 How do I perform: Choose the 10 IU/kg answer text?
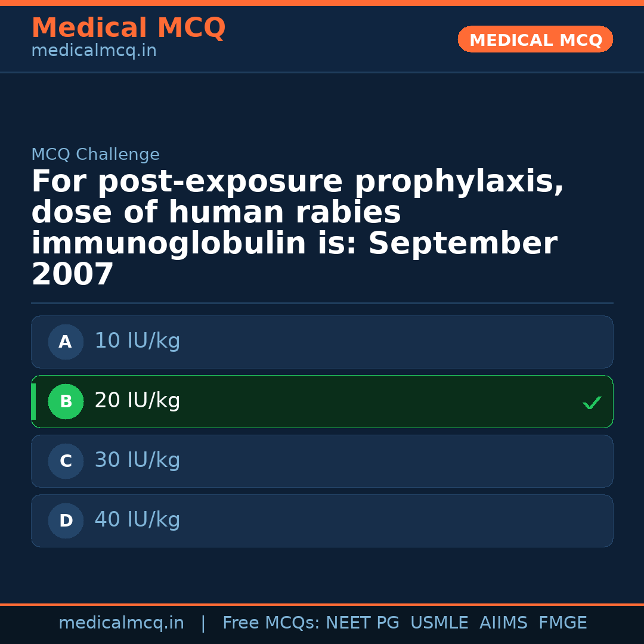(137, 341)
